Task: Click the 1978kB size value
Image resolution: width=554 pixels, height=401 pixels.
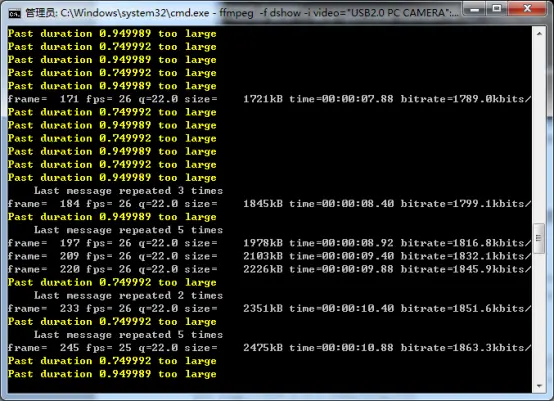Action: 263,243
